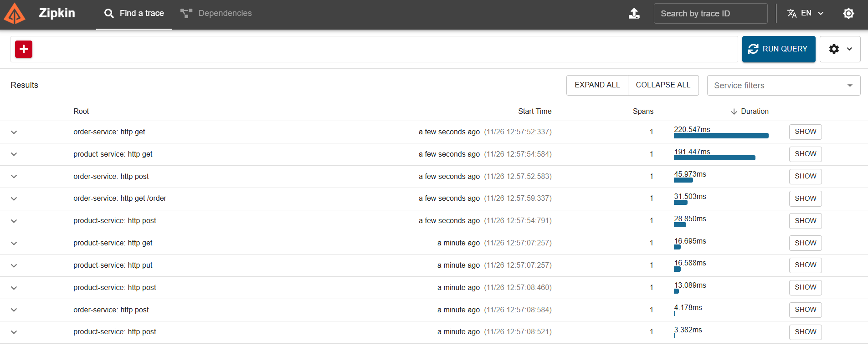Click the 220.547ms duration bar
This screenshot has width=868, height=346.
[x=721, y=136]
